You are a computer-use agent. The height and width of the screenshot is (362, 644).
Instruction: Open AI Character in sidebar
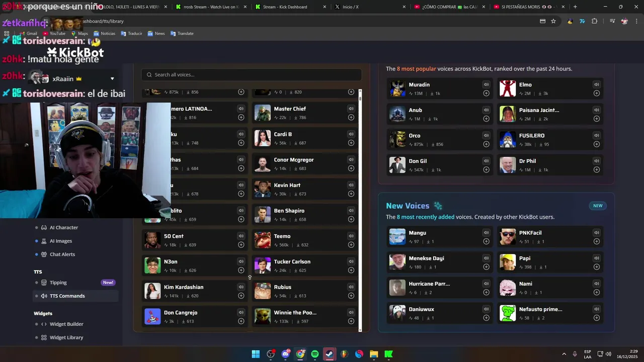pos(64,227)
